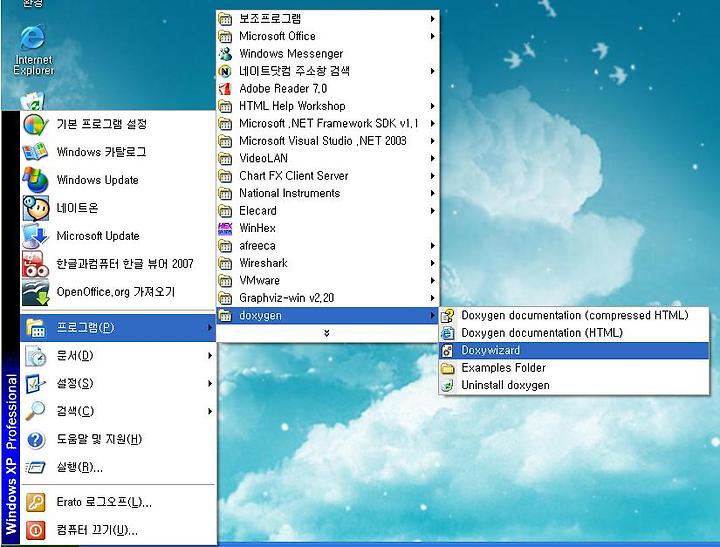Open the Examples Folder entry
Screen dimensions: 720x547
[x=574, y=368]
